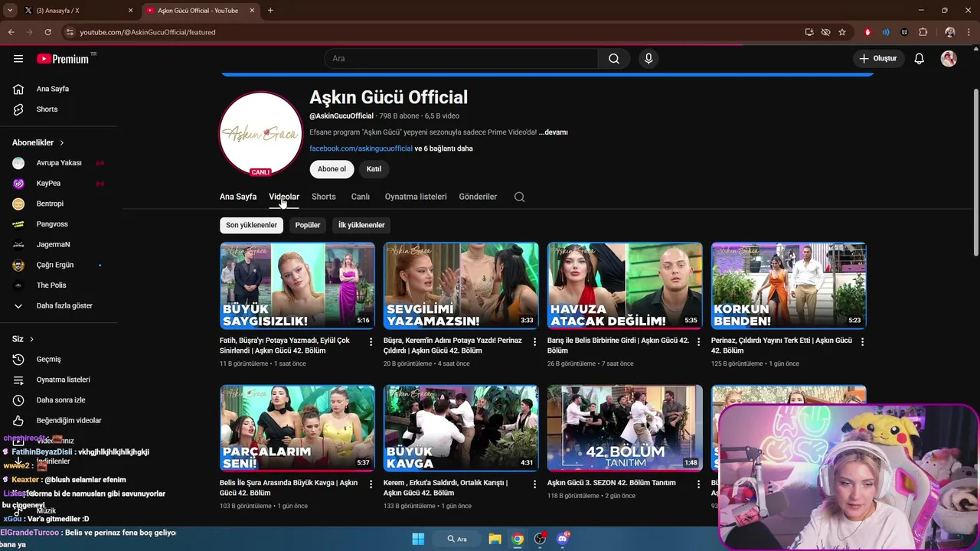The width and height of the screenshot is (980, 551).
Task: Play HAVUZA ATACAK DEĞİLİM thumbnail
Action: [x=625, y=285]
